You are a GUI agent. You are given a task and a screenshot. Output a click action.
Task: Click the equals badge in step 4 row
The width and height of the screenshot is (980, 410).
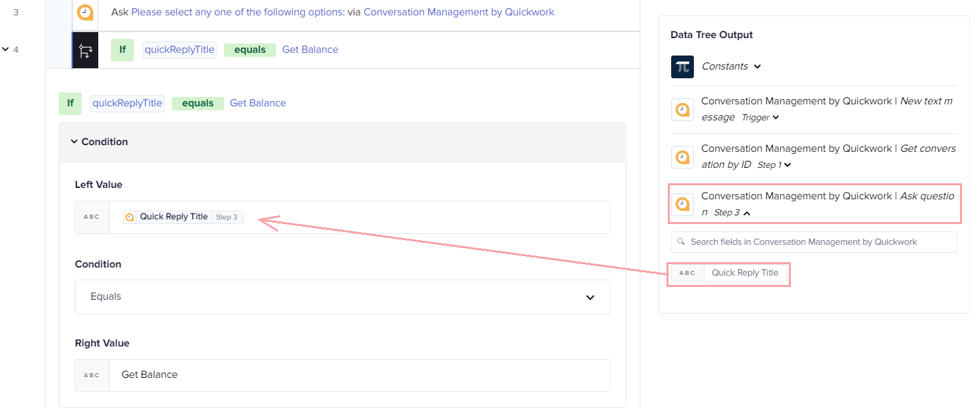250,50
